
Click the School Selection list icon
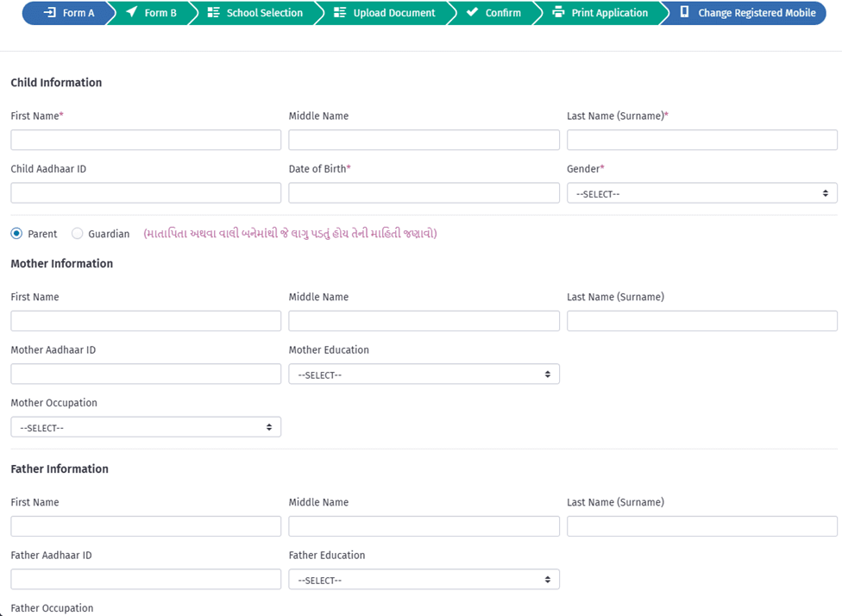(x=213, y=13)
